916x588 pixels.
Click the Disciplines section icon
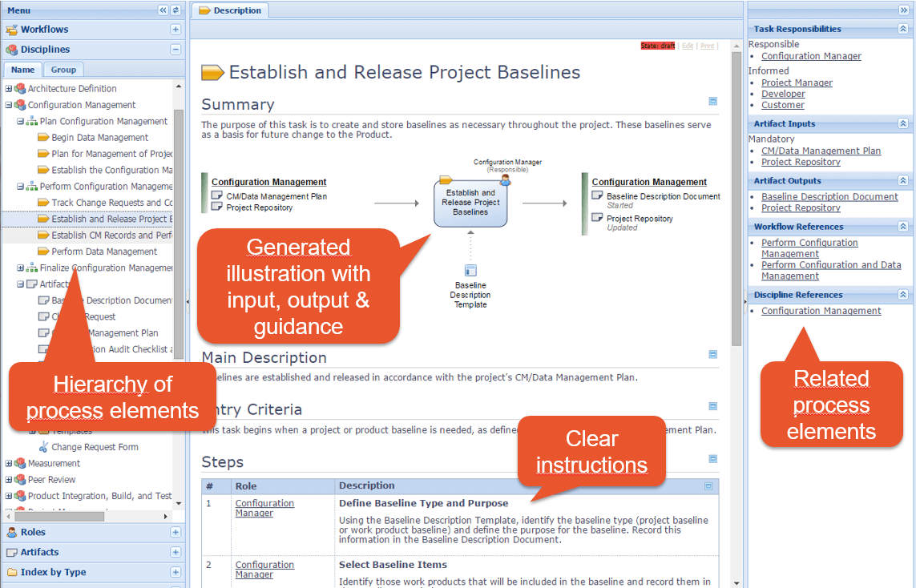[11, 50]
